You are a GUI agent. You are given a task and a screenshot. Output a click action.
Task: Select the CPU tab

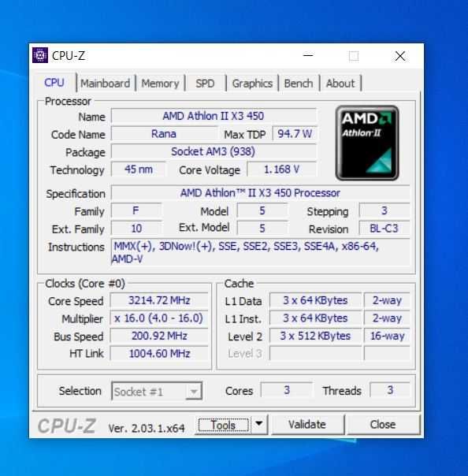54,82
